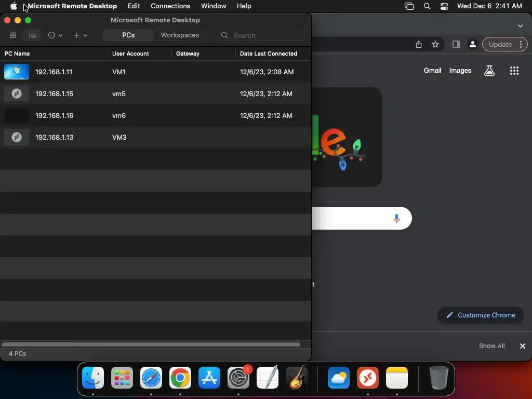The image size is (532, 399).
Task: Click the vm5 user account cell
Action: 119,94
